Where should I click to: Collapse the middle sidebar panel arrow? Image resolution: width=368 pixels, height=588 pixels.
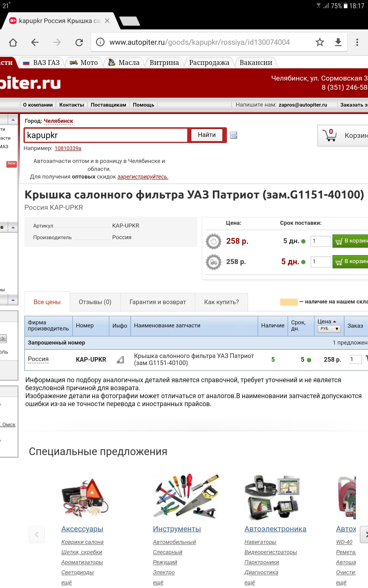tap(13, 228)
